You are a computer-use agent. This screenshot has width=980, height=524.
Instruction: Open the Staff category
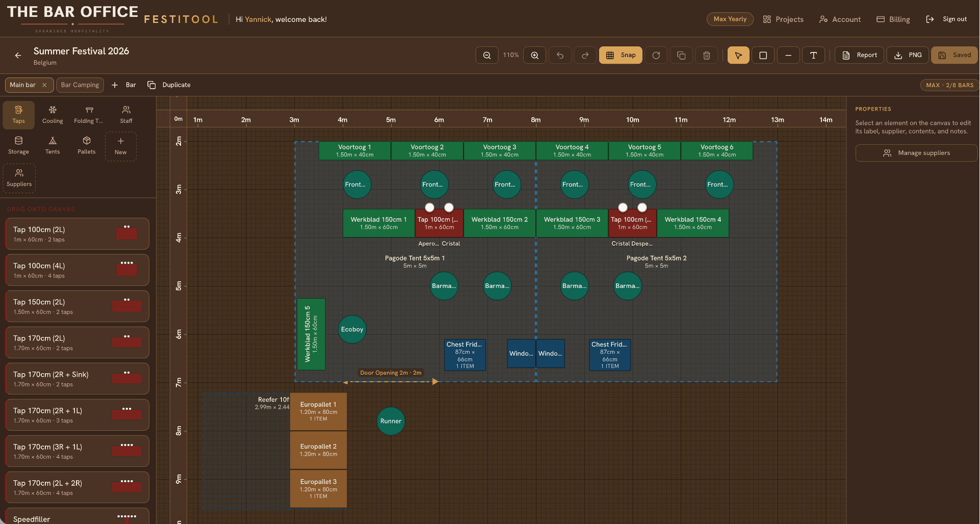(126, 115)
